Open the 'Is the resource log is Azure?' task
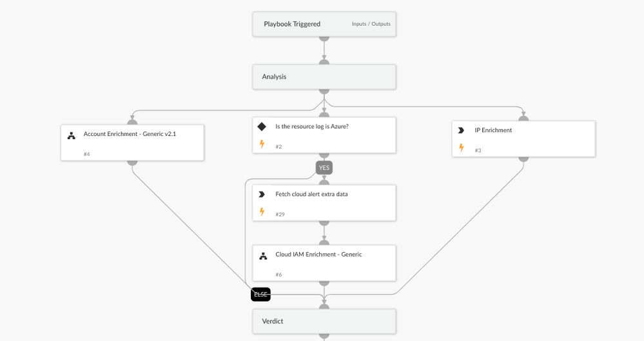Image resolution: width=644 pixels, height=341 pixels. [312, 126]
